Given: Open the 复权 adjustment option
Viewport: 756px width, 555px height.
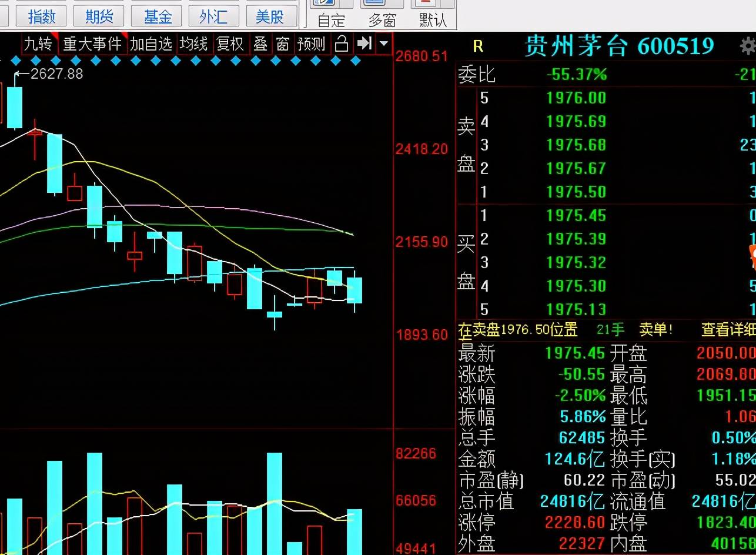Looking at the screenshot, I should pos(230,44).
